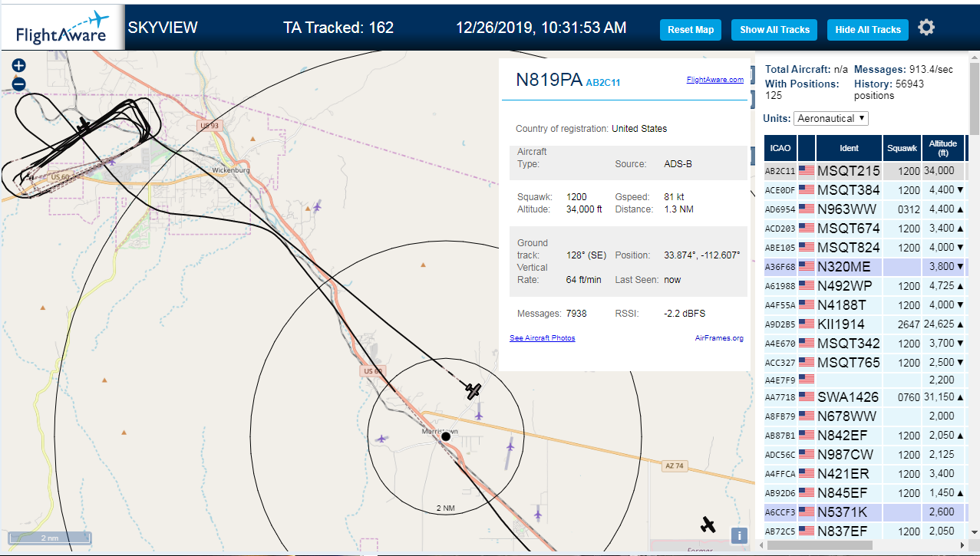Click Hide All Tracks button
980x556 pixels.
click(868, 30)
